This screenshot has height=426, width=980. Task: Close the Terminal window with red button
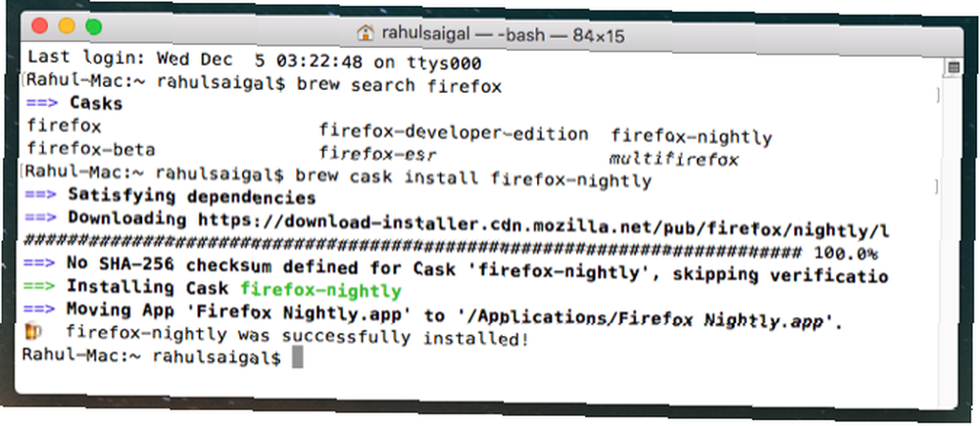pos(40,26)
